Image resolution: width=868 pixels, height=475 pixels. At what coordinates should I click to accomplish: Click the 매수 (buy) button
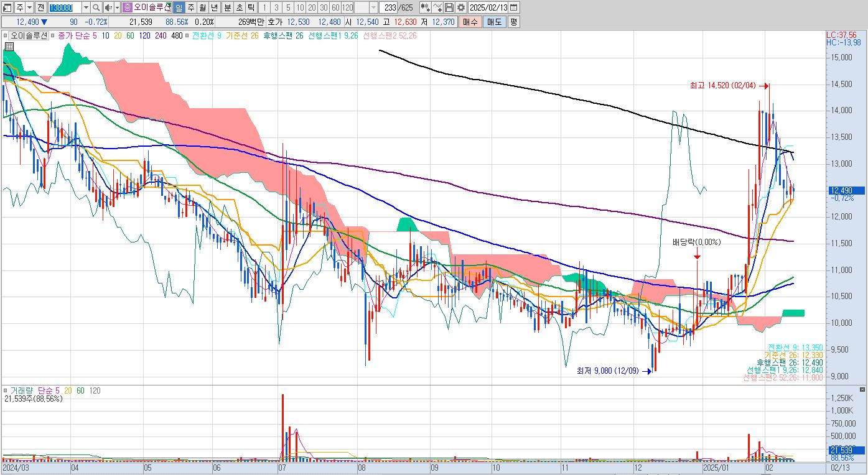[x=470, y=22]
